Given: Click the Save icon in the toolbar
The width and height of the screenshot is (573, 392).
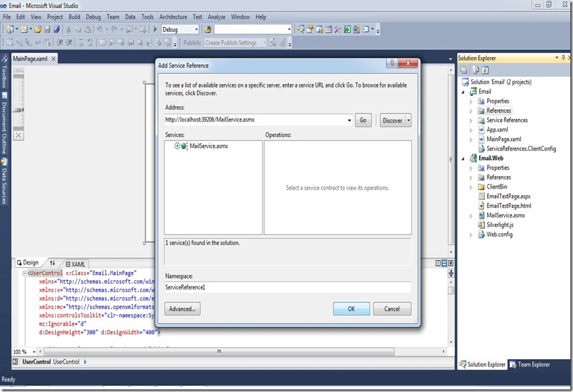Looking at the screenshot, I should coord(47,30).
